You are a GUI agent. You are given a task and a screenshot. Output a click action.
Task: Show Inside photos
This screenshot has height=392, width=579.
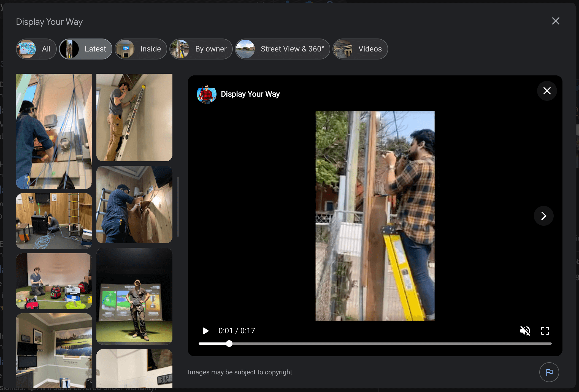[141, 49]
